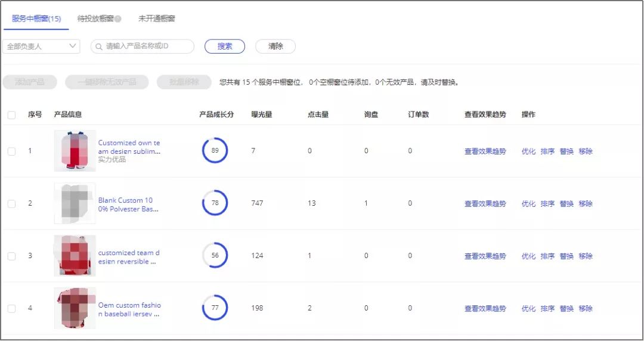
Task: Toggle the select-all checkbox in table header
Action: coord(11,115)
